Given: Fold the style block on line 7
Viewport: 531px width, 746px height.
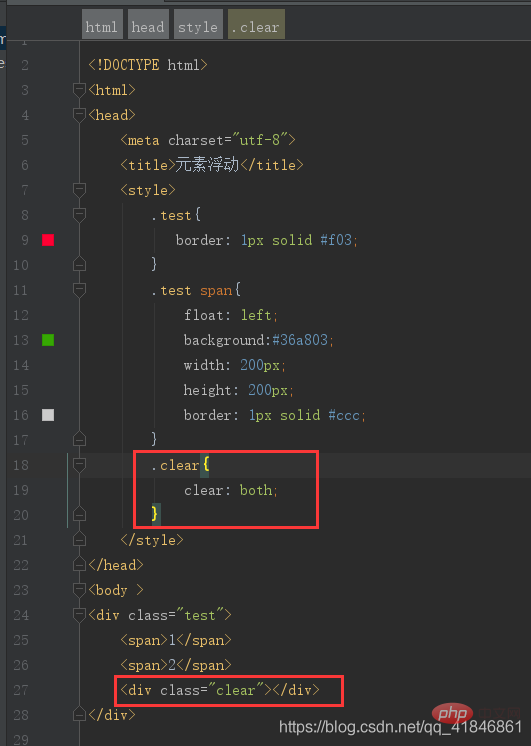Looking at the screenshot, I should (79, 190).
